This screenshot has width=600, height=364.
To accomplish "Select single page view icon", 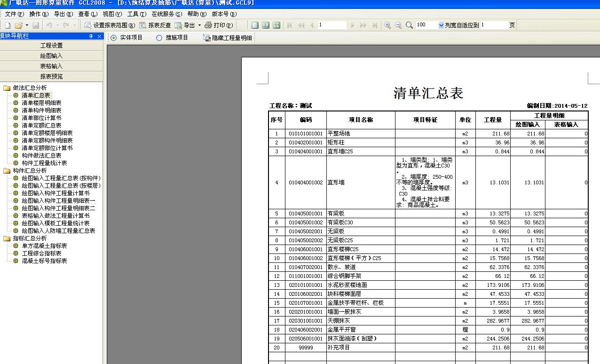I will coord(255,25).
